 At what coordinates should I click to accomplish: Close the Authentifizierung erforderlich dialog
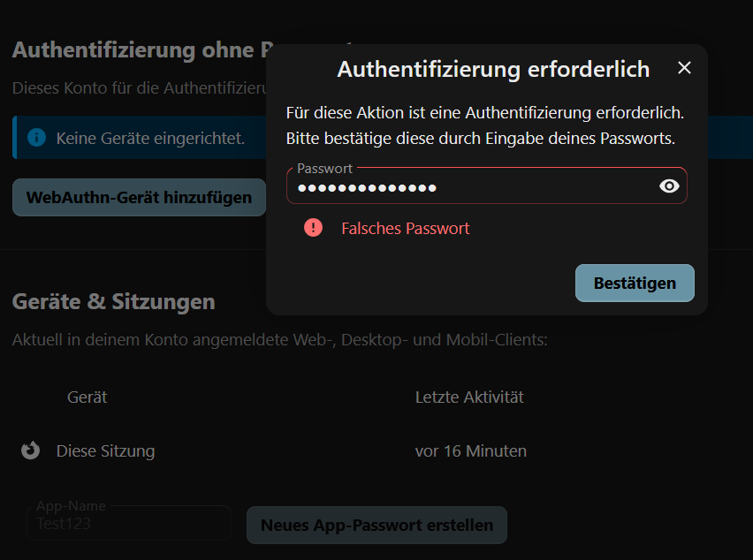coord(684,68)
